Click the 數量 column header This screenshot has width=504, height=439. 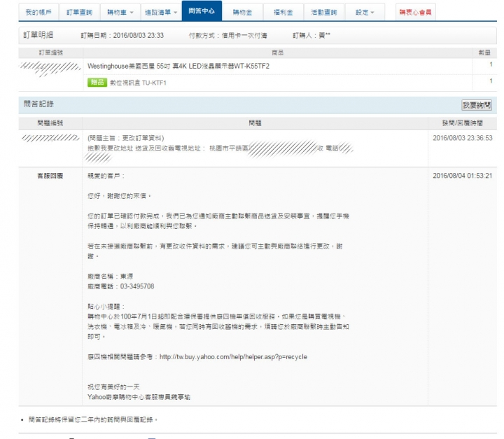[484, 53]
